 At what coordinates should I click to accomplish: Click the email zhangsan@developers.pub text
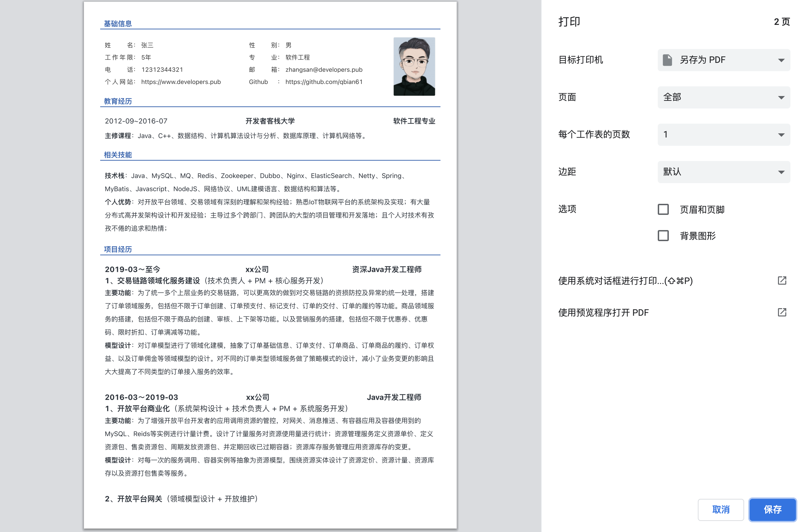point(324,70)
